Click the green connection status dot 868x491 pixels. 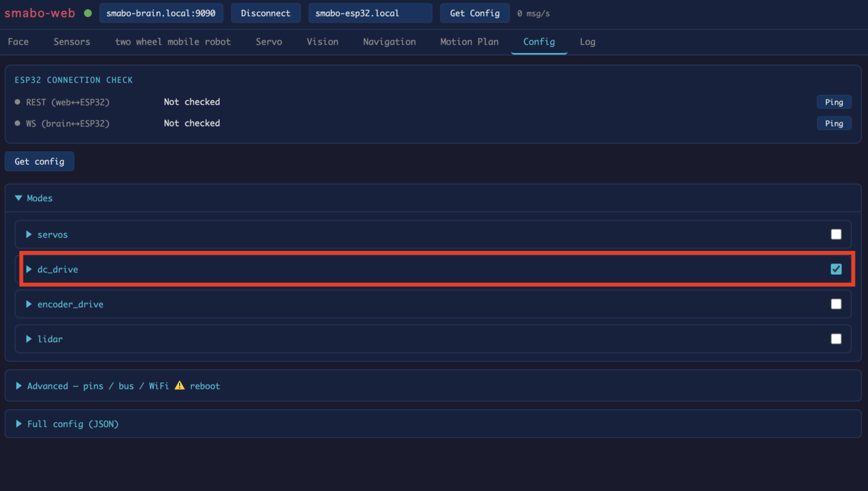click(x=88, y=13)
